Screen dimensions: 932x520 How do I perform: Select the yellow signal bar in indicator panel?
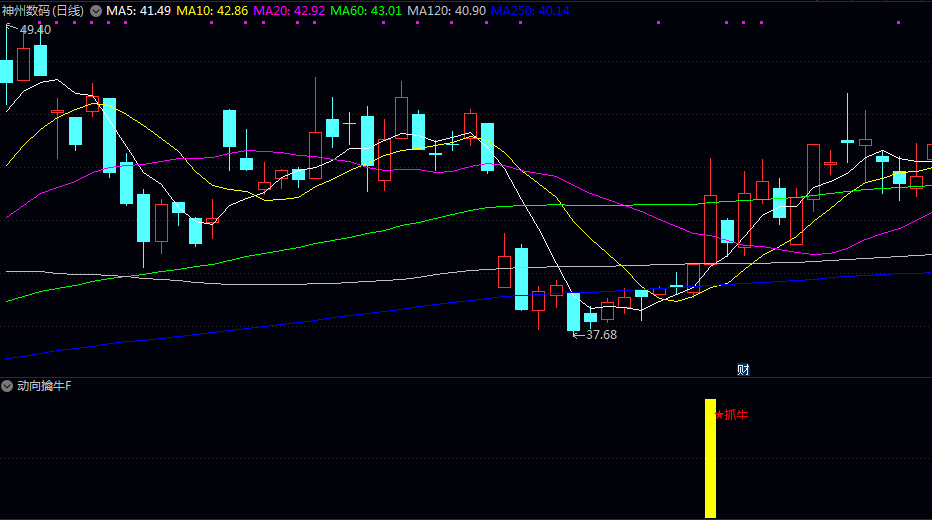click(710, 458)
